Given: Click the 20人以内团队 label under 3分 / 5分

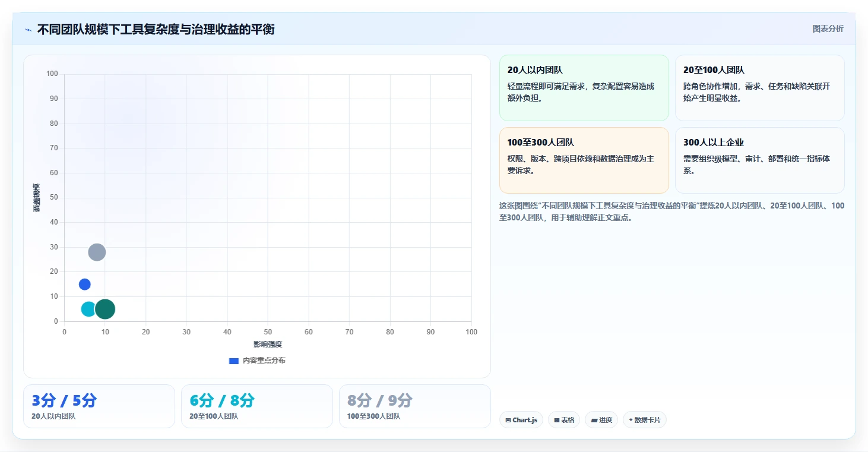Looking at the screenshot, I should click(53, 416).
